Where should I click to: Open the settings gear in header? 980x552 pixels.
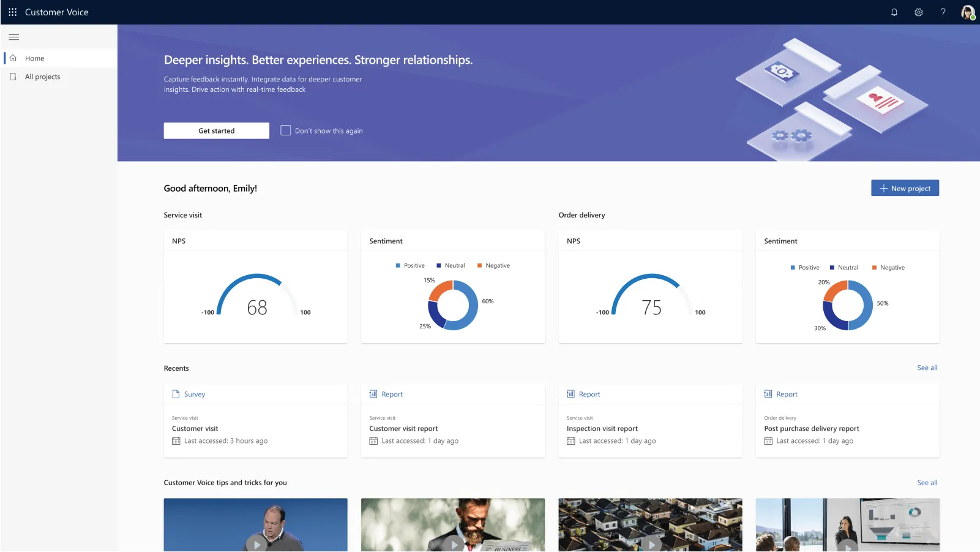(919, 12)
